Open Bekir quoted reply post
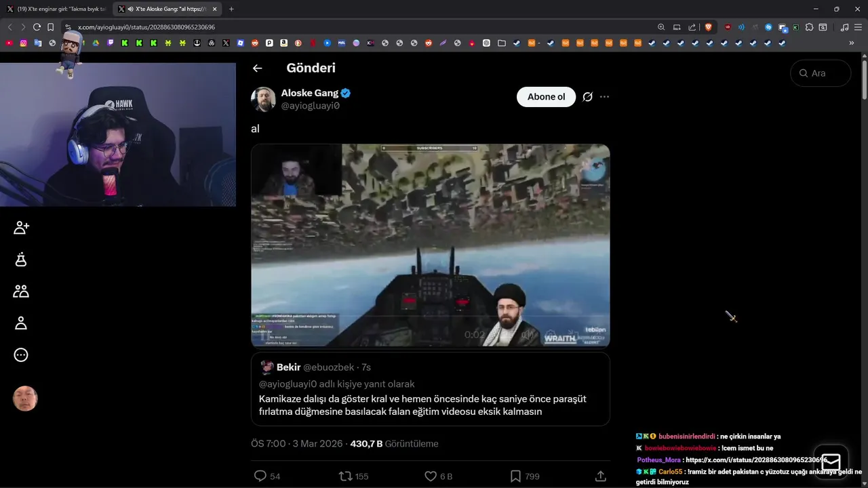 coord(430,389)
